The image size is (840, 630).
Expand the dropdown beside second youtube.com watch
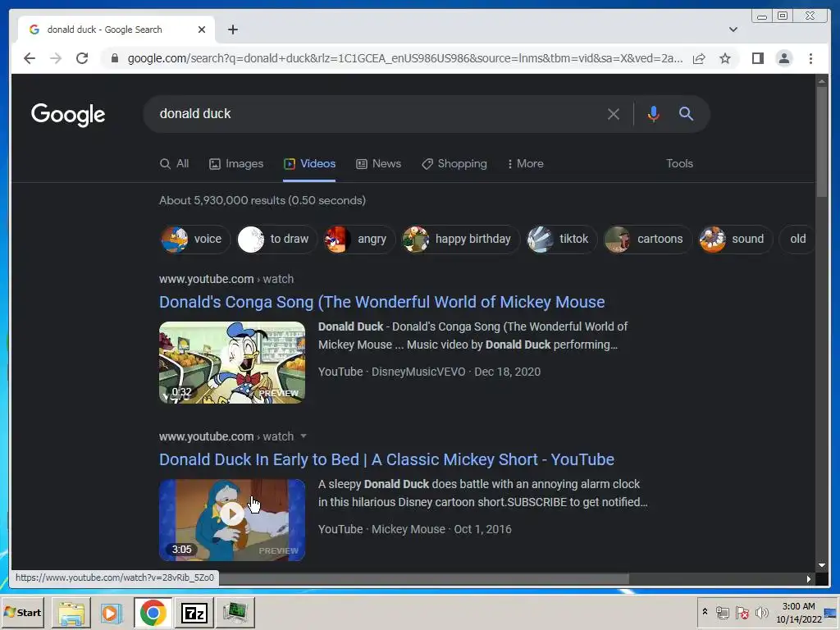tap(304, 436)
